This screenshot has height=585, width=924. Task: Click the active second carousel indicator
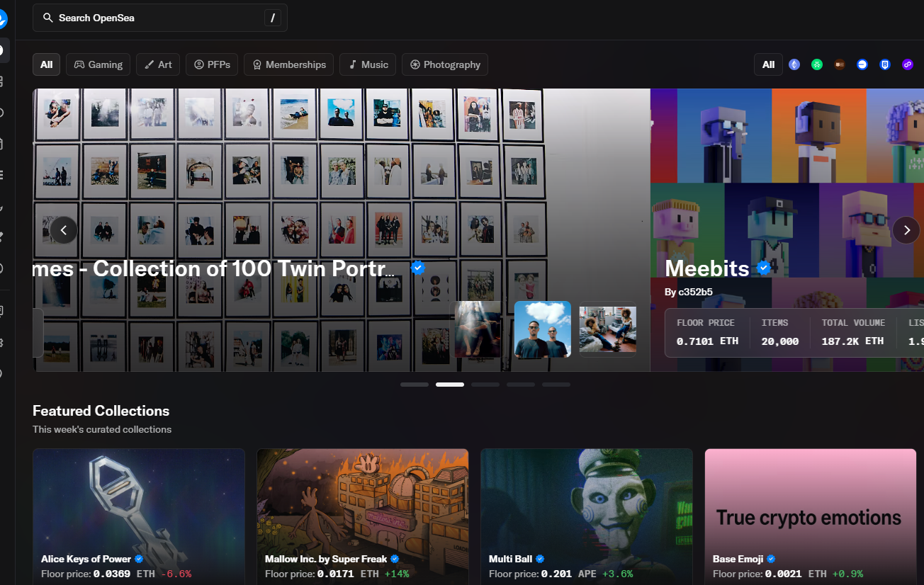tap(450, 385)
